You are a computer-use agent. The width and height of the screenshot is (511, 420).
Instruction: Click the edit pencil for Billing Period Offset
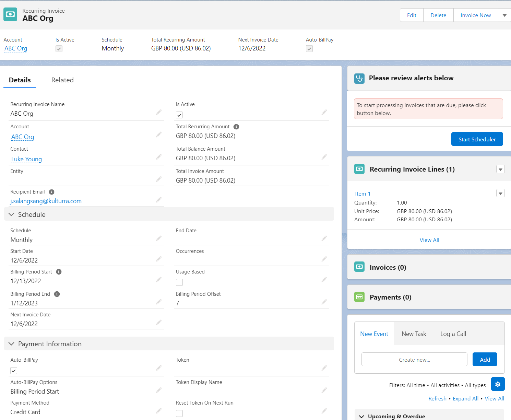point(324,302)
